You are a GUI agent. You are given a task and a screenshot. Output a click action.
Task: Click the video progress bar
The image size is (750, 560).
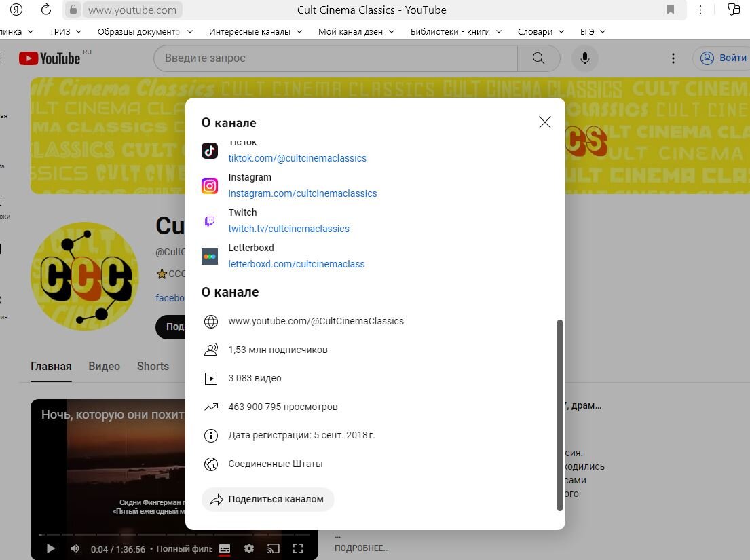click(174, 534)
